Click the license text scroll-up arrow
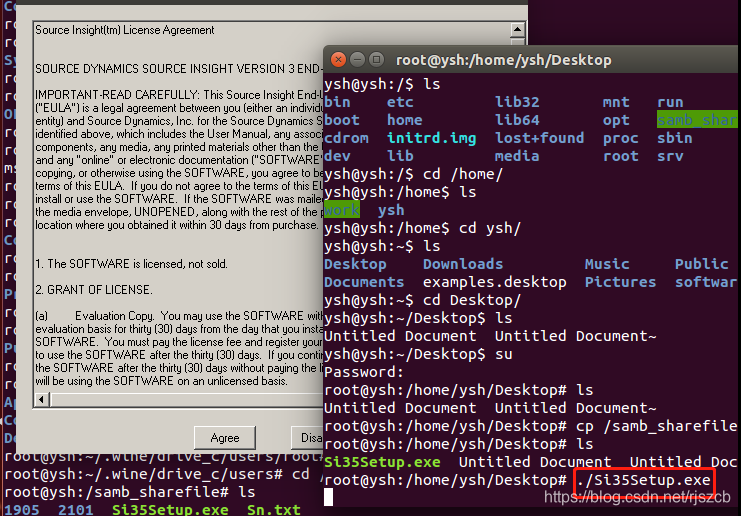Image resolution: width=741 pixels, height=516 pixels. [x=517, y=29]
